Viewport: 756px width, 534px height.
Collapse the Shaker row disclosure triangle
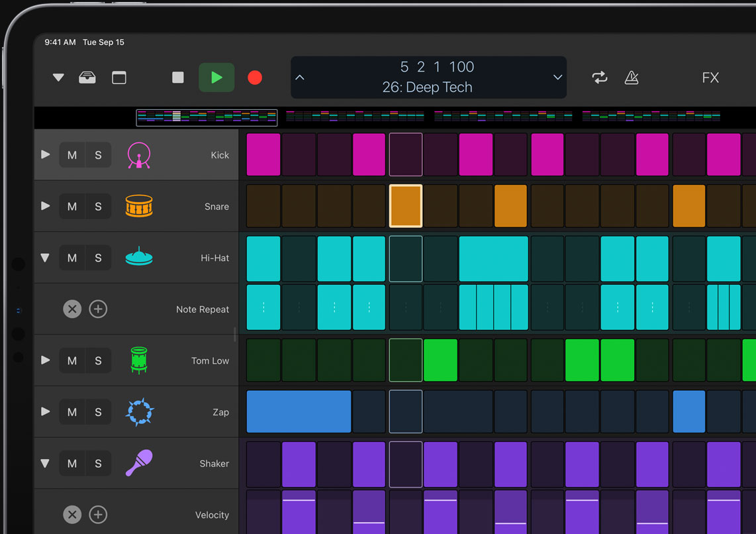coord(45,463)
